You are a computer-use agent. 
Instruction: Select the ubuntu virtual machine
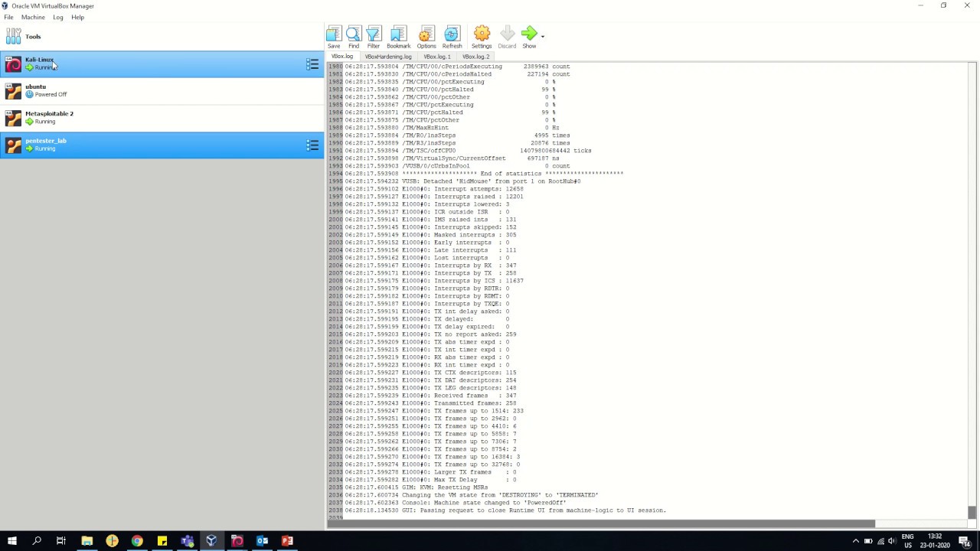[x=162, y=91]
